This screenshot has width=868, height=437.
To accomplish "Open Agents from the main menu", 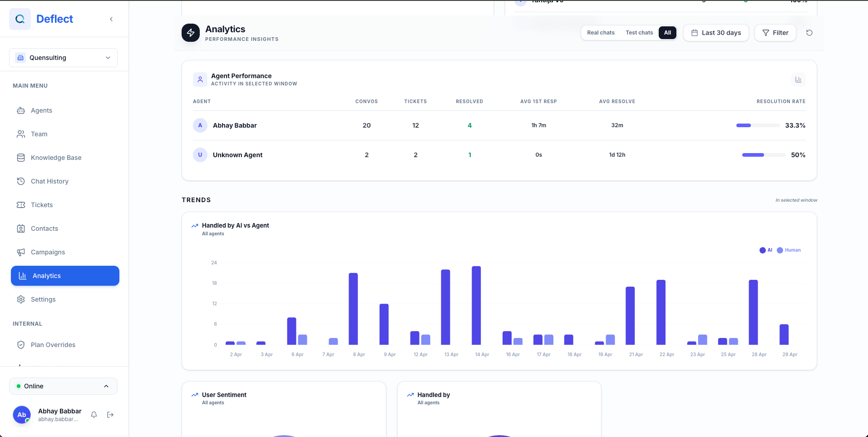I will click(65, 110).
